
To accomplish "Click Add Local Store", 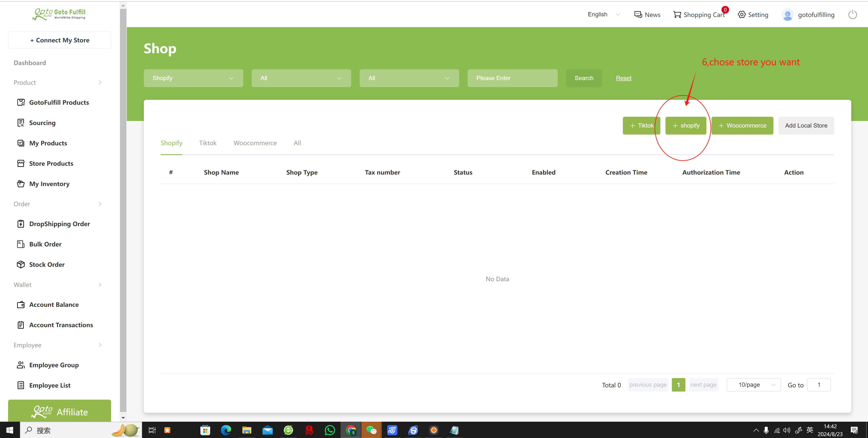I will [x=806, y=126].
